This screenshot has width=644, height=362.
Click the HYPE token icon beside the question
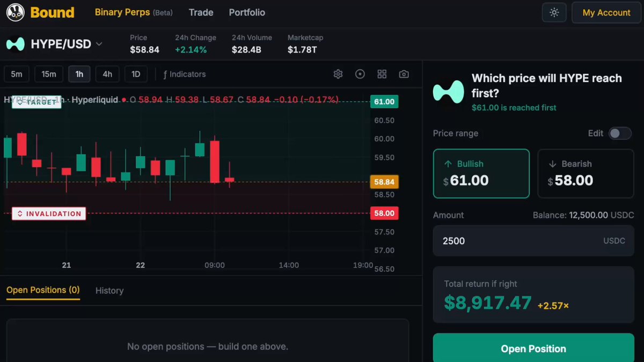coord(449,92)
